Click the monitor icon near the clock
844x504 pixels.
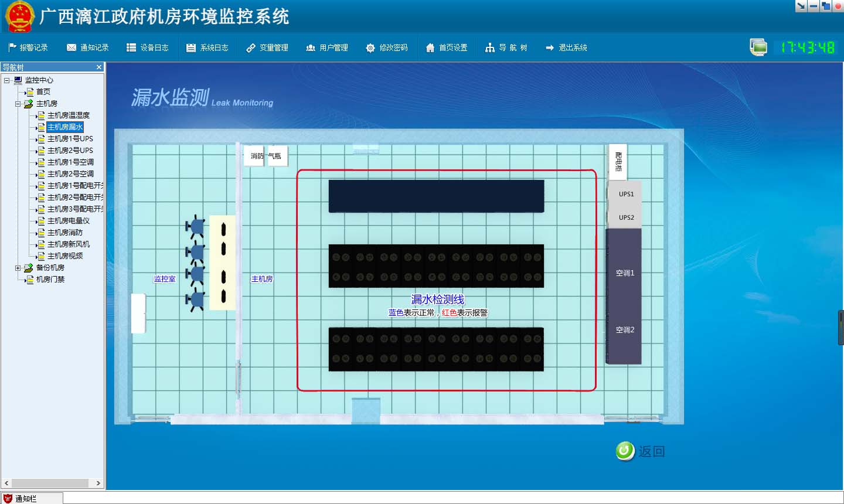coord(758,47)
